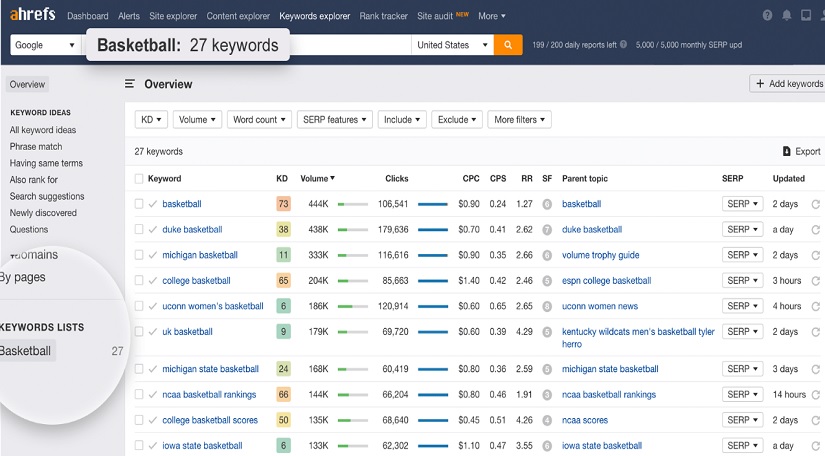The width and height of the screenshot is (825, 456).
Task: Open the espn college basketball parent topic
Action: tap(606, 281)
